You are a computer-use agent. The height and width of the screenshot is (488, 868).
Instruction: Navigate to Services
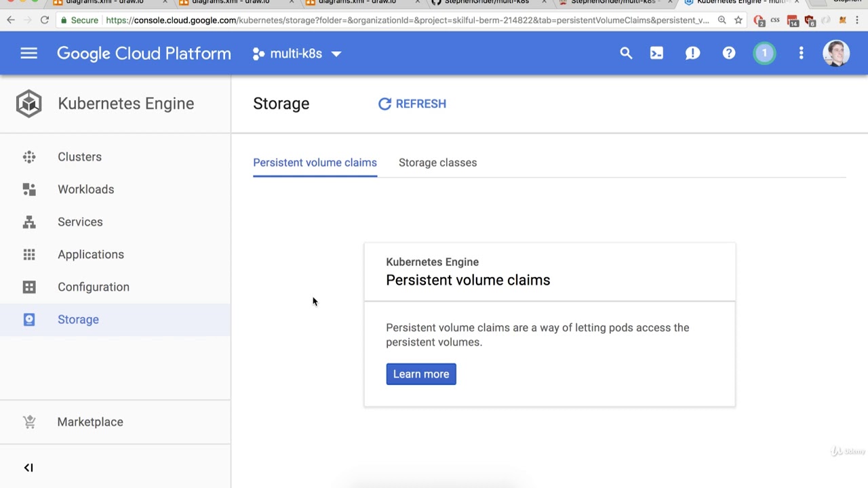click(x=80, y=222)
